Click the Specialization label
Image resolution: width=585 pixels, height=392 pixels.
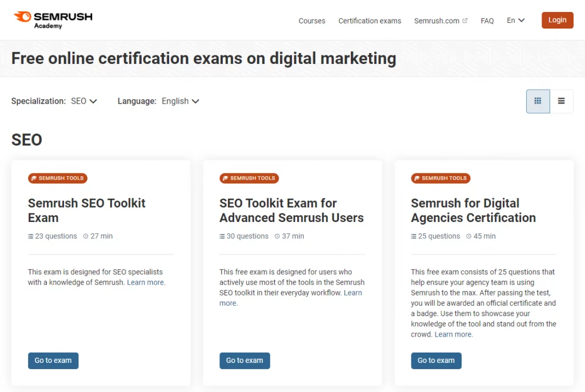click(38, 102)
